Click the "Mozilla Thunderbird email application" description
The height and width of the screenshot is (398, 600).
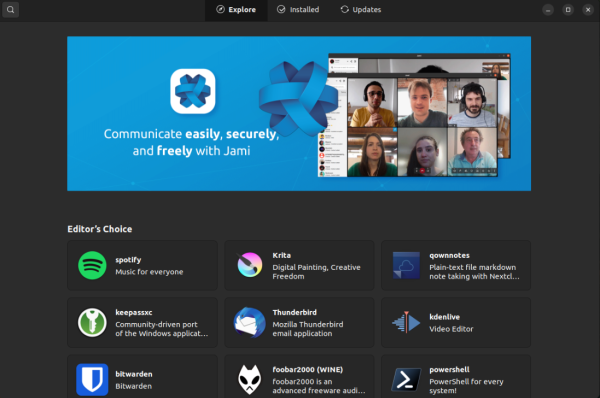click(x=308, y=329)
